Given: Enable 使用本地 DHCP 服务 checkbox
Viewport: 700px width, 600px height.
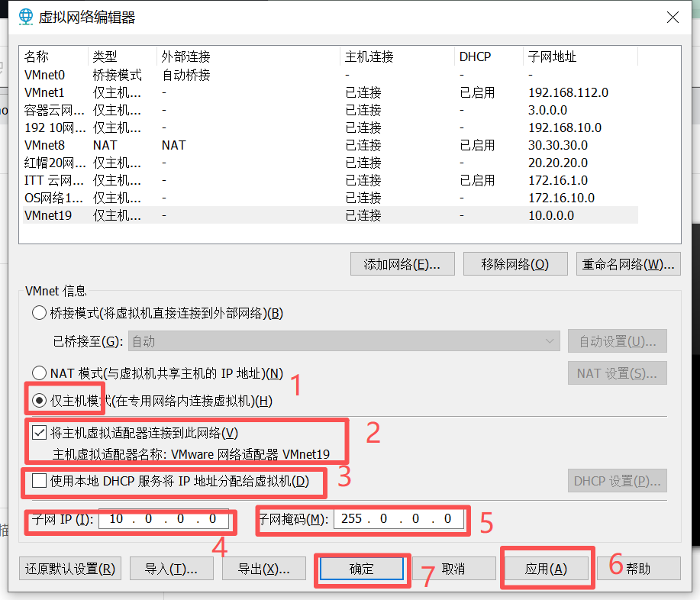Looking at the screenshot, I should (39, 481).
